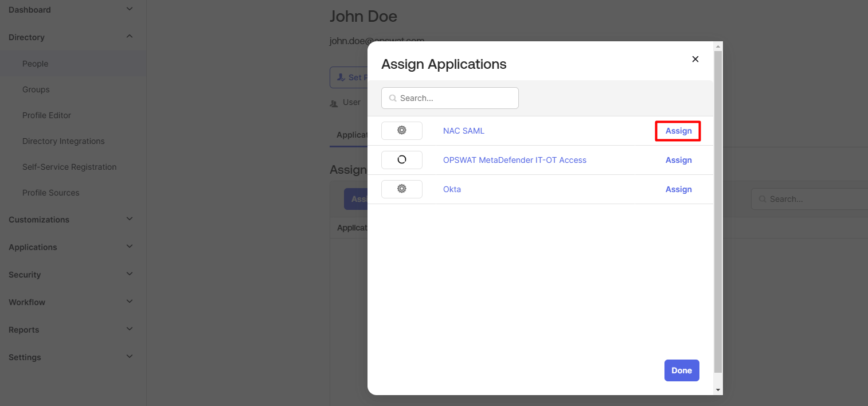Expand the Dashboard section chevron
This screenshot has width=868, height=406.
point(130,9)
